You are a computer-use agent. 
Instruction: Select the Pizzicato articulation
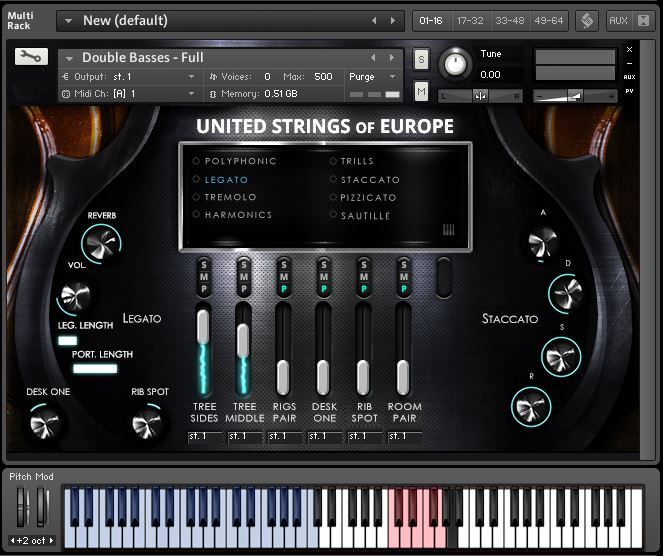tap(363, 197)
